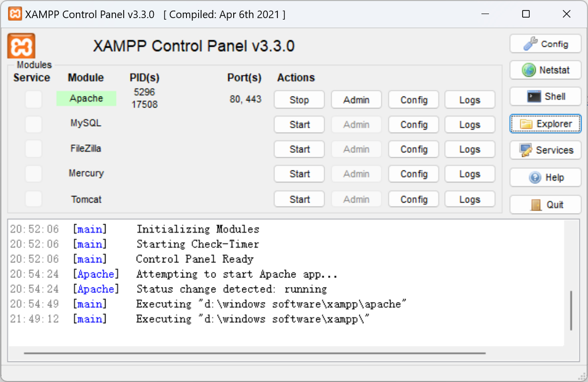Image resolution: width=588 pixels, height=382 pixels.
Task: Click the "Module" column header
Action: (85, 77)
